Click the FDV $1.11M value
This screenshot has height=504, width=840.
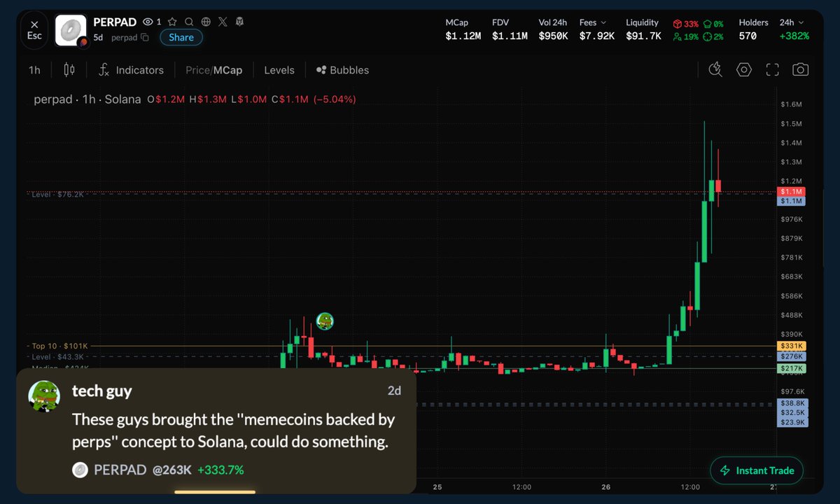(510, 36)
